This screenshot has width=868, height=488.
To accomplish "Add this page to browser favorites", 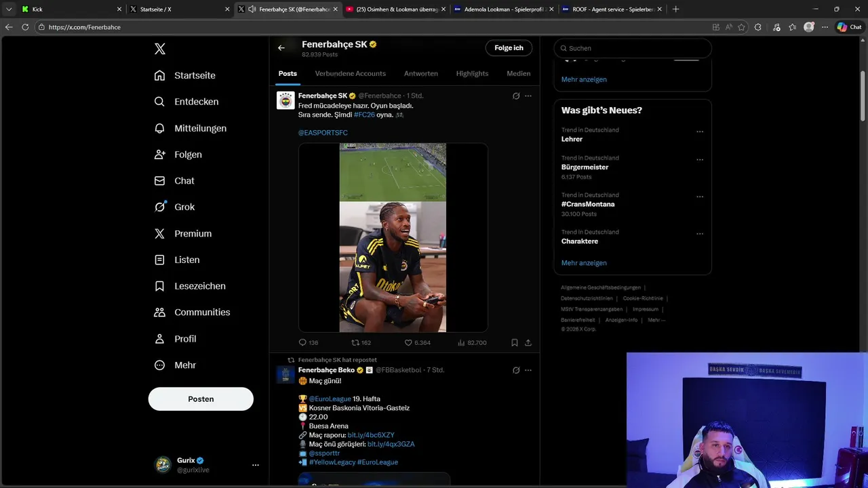I will [741, 27].
